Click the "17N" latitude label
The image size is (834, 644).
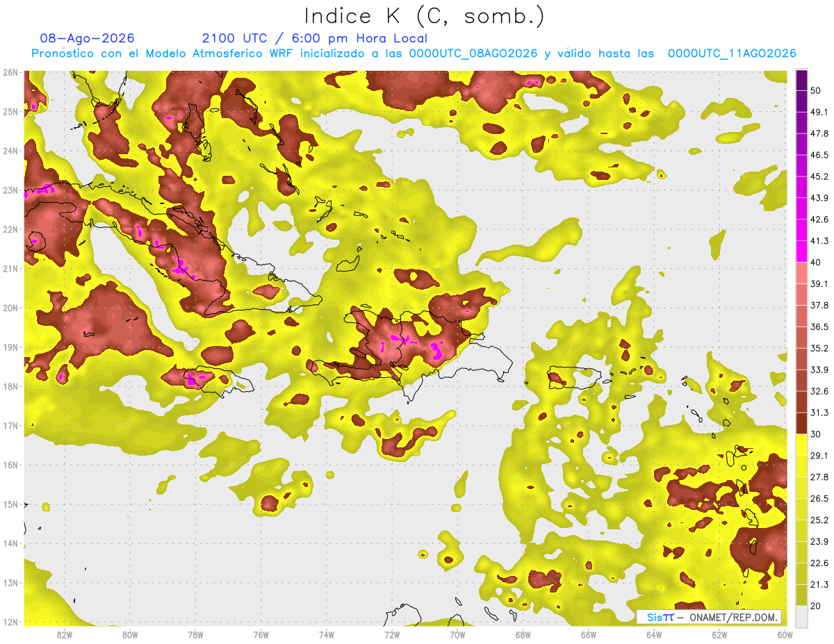click(10, 425)
